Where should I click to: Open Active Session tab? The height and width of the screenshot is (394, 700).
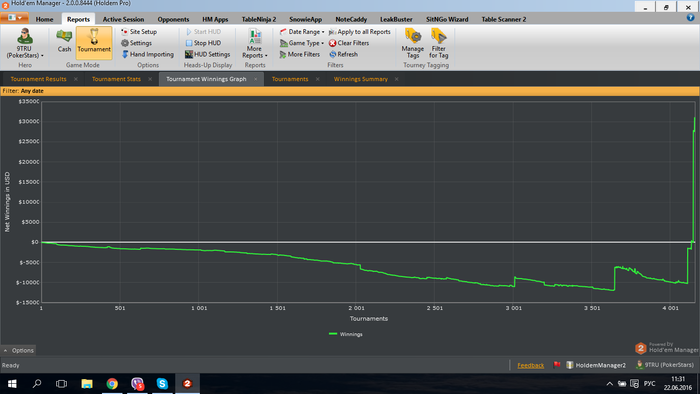[123, 19]
